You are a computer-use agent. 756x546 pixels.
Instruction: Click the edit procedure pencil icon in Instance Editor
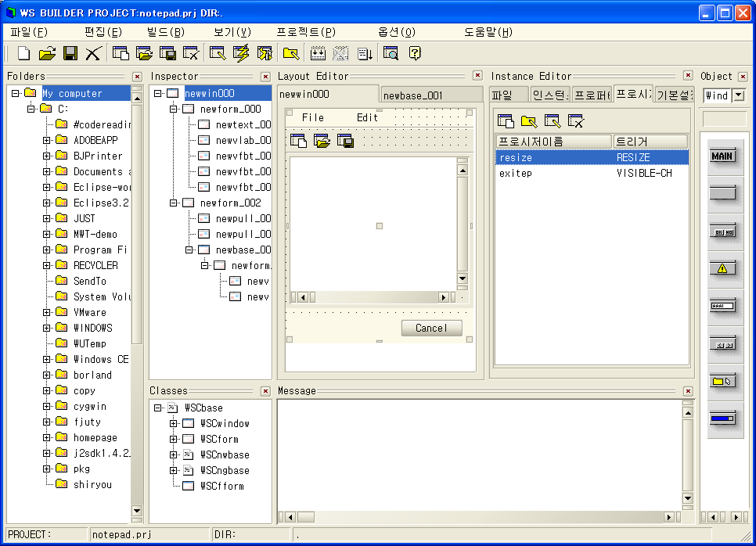[553, 121]
